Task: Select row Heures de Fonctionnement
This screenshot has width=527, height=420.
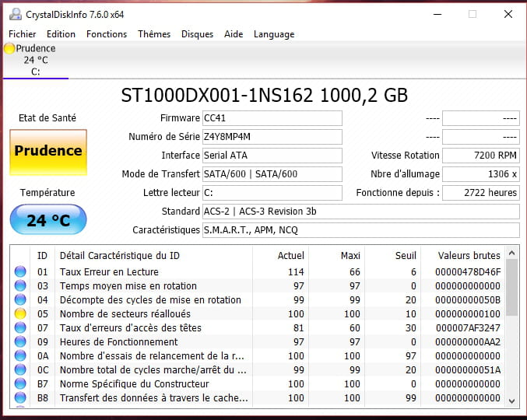Action: click(x=258, y=341)
